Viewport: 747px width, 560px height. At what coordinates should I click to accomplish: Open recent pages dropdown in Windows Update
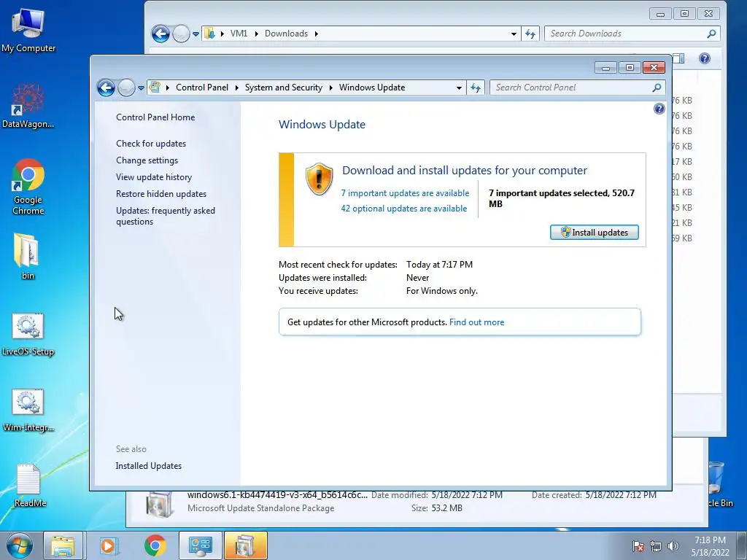pyautogui.click(x=141, y=88)
